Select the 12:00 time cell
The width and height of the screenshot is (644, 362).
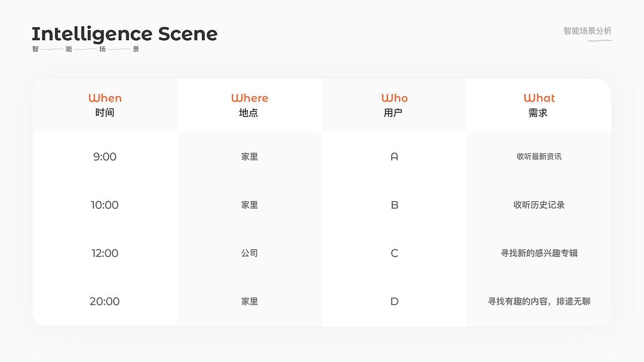click(105, 253)
